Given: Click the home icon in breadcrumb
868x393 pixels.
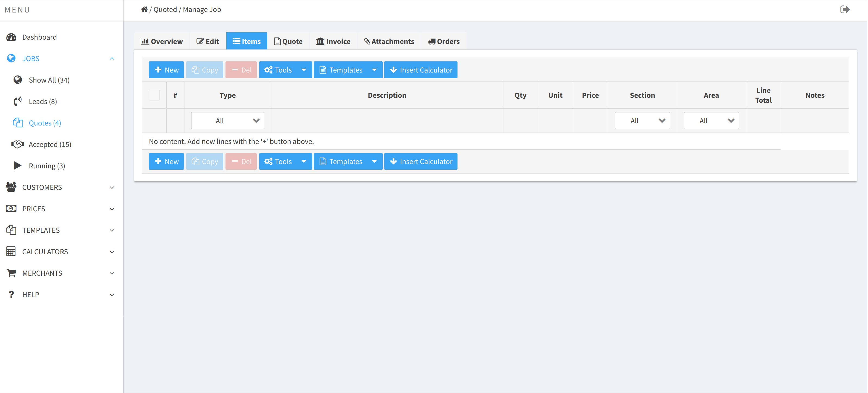Looking at the screenshot, I should [x=144, y=10].
